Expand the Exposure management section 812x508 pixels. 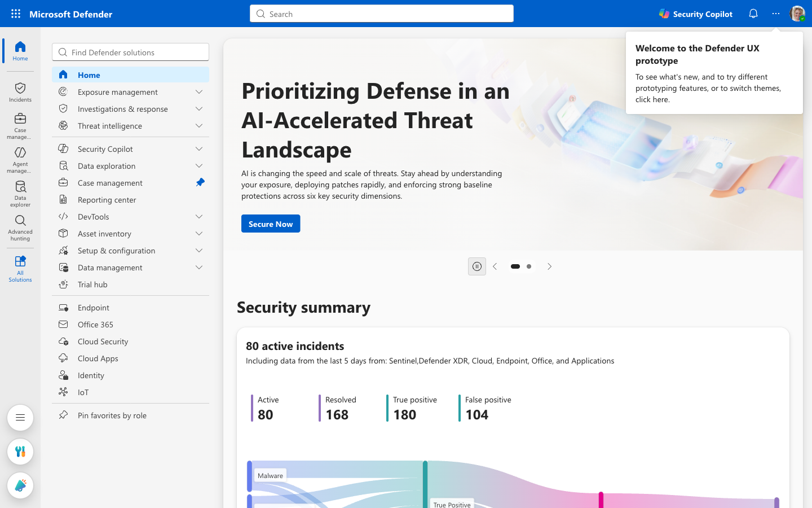point(199,92)
